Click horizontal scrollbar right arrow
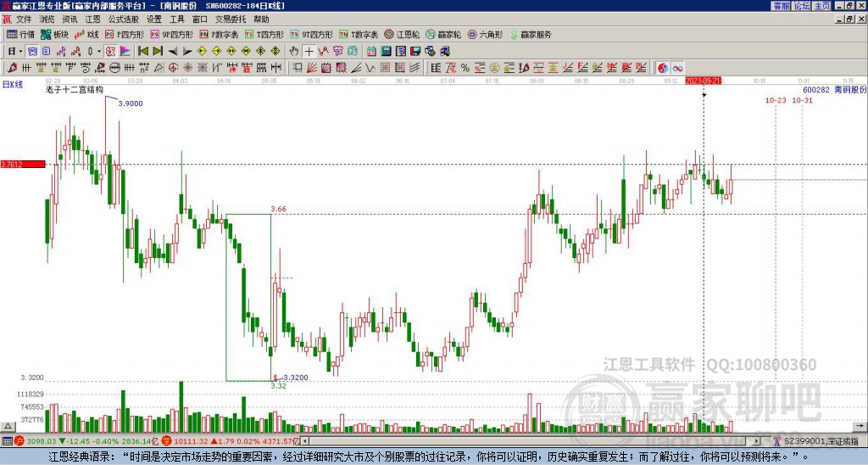Image resolution: width=868 pixels, height=465 pixels. click(x=757, y=441)
